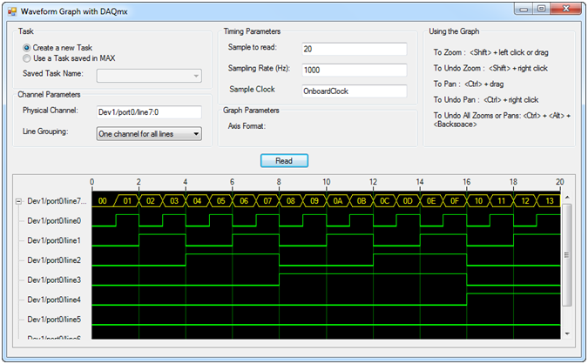Click the Read button
The width and height of the screenshot is (588, 364).
tap(284, 160)
